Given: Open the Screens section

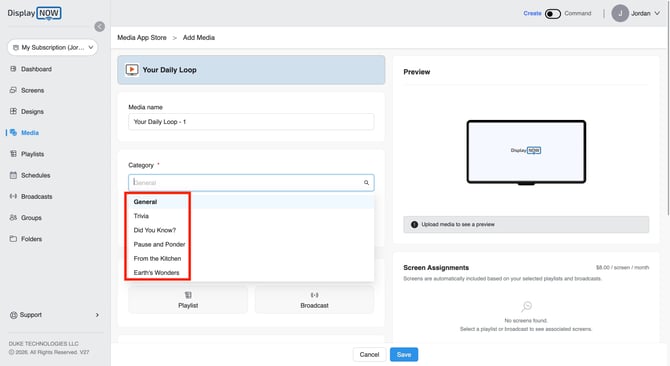Looking at the screenshot, I should click(32, 90).
